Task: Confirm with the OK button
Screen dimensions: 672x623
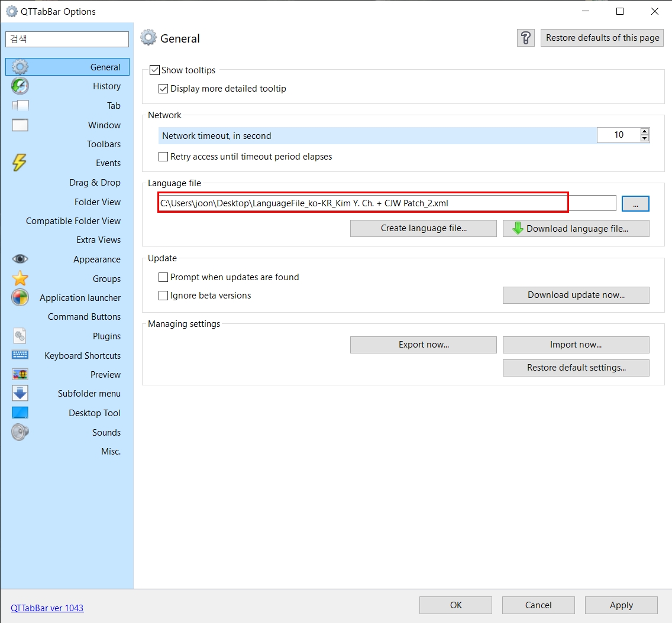Action: (455, 605)
